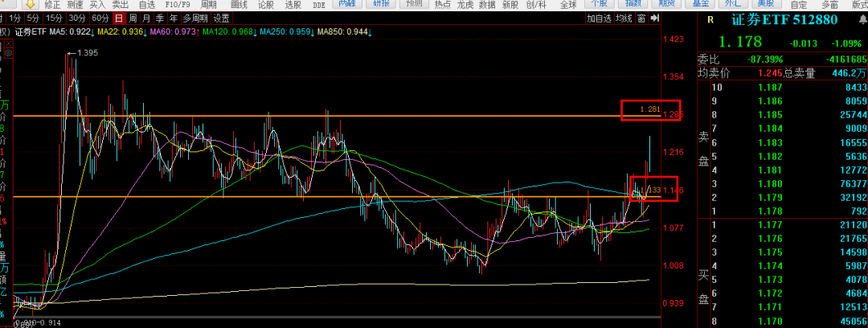Toggle 均线 moving average display
The image size is (868, 328).
click(x=622, y=18)
